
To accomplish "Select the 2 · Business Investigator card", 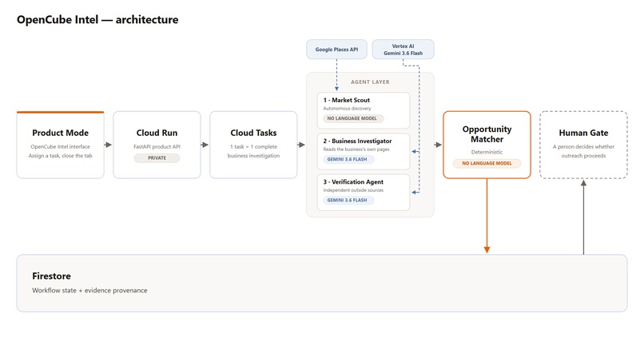I will [364, 151].
